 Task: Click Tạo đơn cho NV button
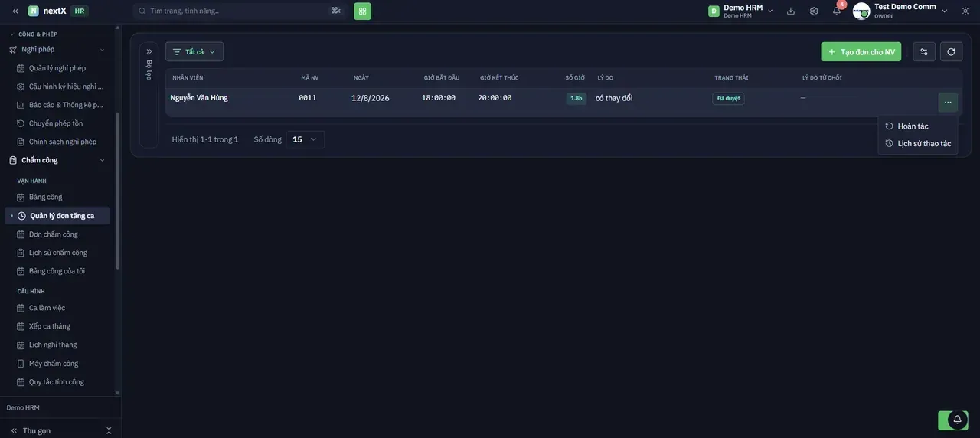click(x=861, y=51)
